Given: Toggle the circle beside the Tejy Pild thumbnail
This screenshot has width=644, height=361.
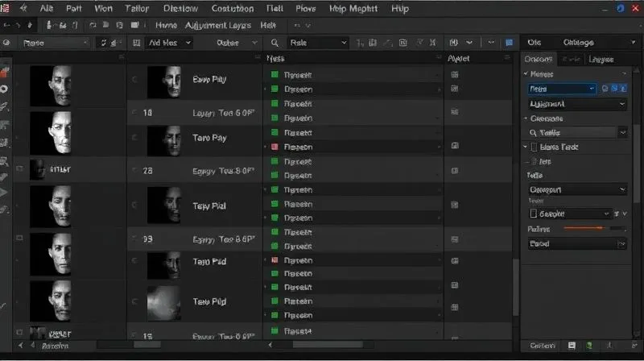Looking at the screenshot, I should tap(134, 205).
